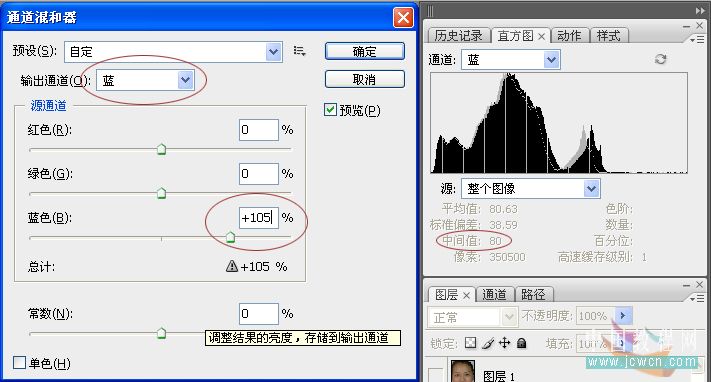Collapse panels with the double-arrow icon
711x382 pixels.
coord(700,10)
